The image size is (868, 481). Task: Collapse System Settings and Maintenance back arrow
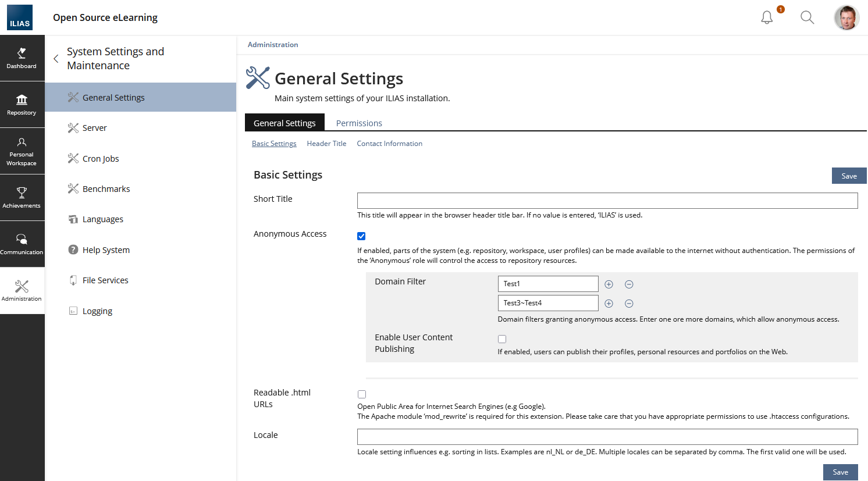(x=56, y=59)
